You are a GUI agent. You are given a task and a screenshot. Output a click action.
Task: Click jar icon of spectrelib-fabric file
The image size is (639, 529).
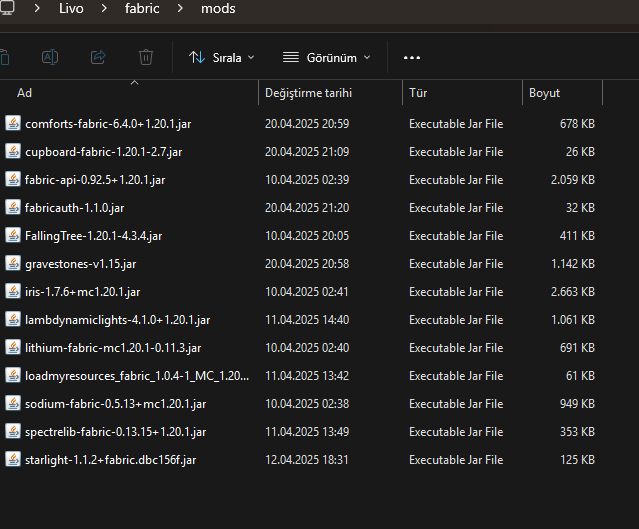[13, 431]
